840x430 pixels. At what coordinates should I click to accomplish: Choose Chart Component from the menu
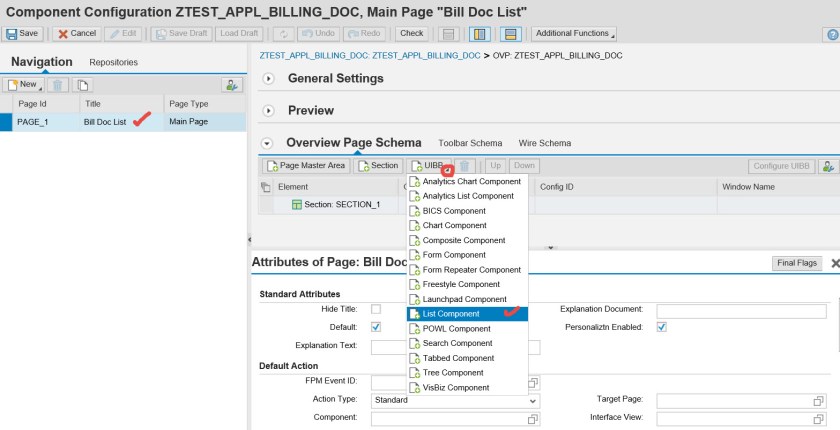pos(467,226)
